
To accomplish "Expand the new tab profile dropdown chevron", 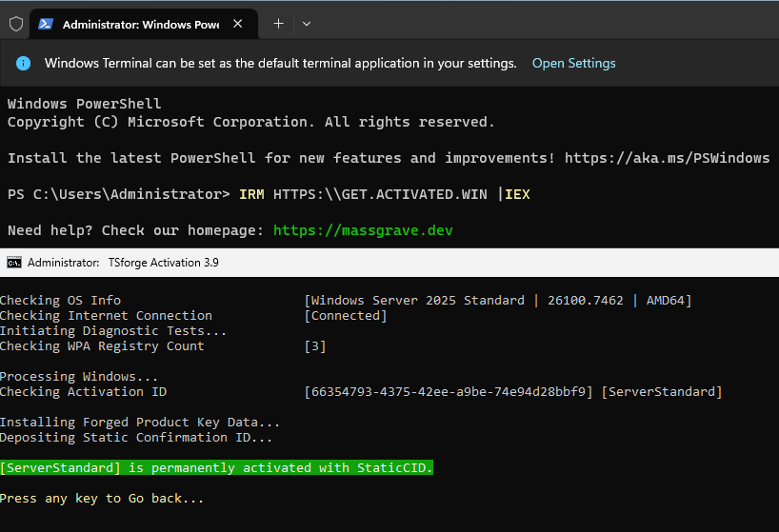I will [307, 24].
